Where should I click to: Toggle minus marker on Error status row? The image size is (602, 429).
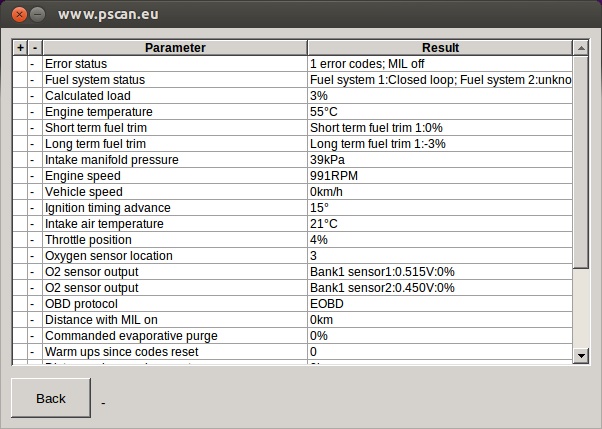[x=35, y=64]
